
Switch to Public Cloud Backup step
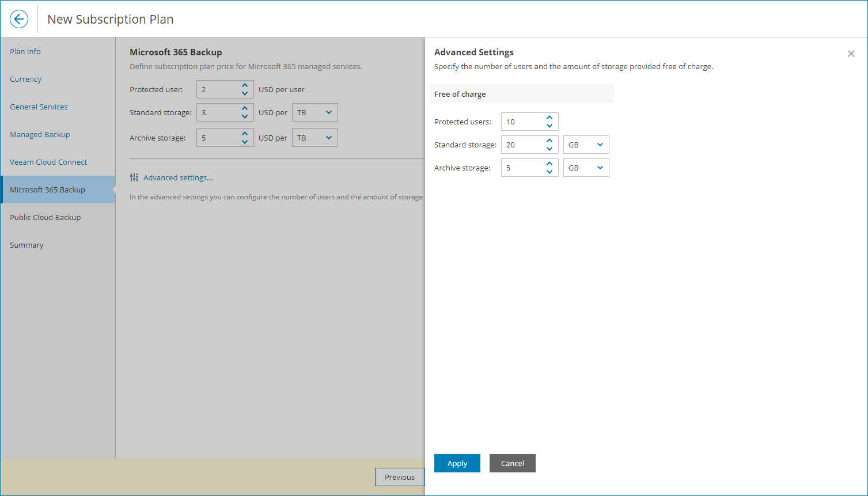45,217
